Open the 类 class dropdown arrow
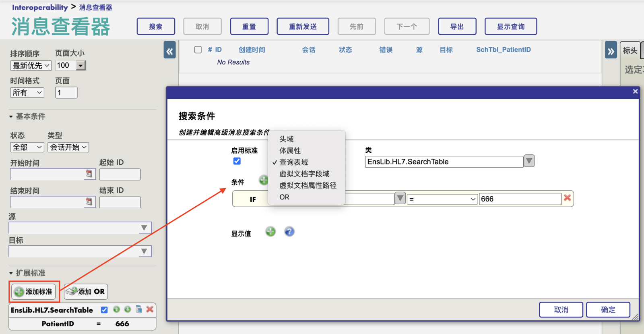The image size is (644, 334). [529, 161]
